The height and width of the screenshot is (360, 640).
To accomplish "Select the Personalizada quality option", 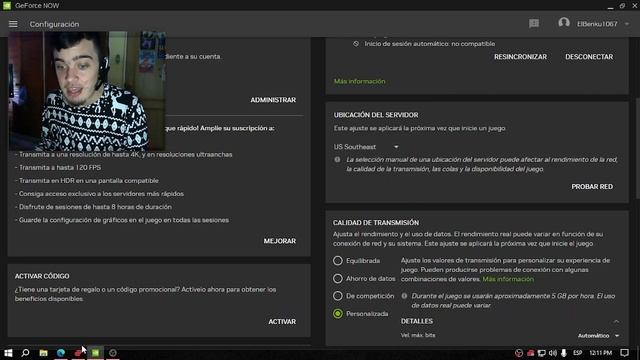I will (x=338, y=313).
